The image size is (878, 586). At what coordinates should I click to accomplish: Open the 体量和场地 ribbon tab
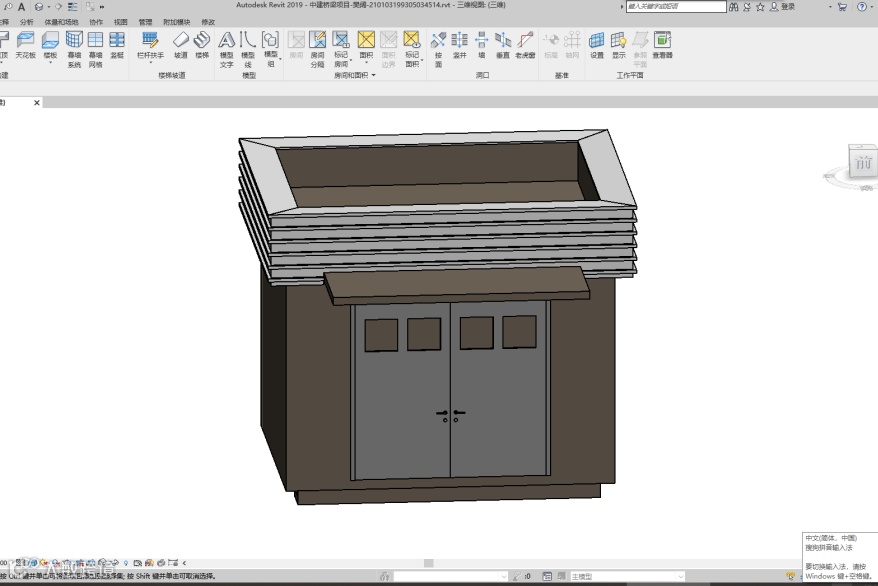[x=63, y=21]
